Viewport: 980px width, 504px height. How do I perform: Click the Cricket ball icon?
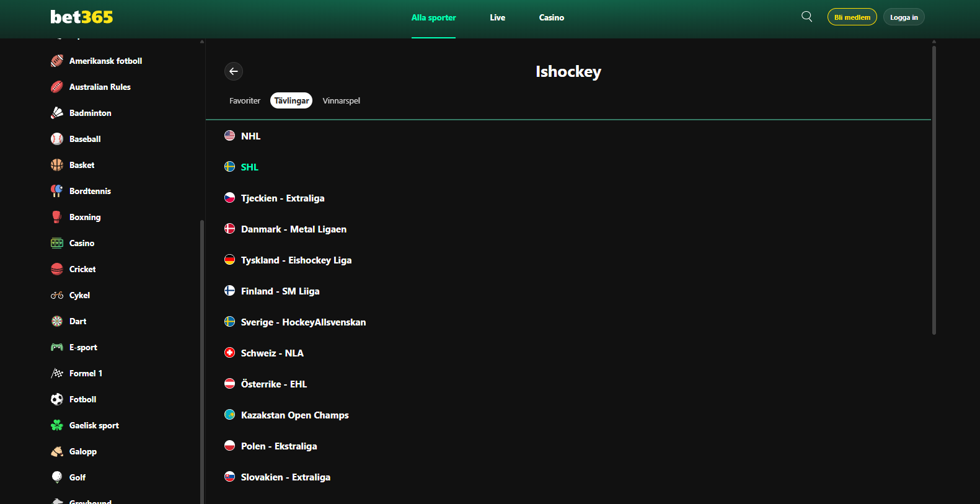(57, 269)
